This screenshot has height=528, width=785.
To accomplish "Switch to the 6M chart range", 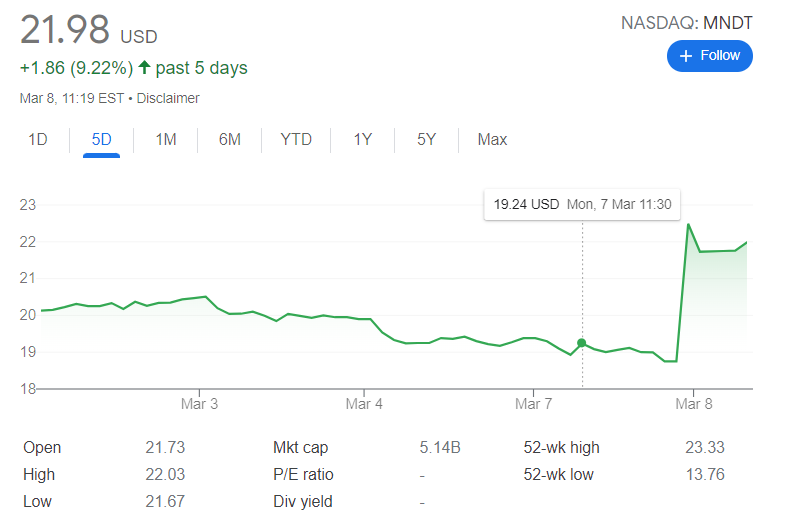I will (229, 140).
